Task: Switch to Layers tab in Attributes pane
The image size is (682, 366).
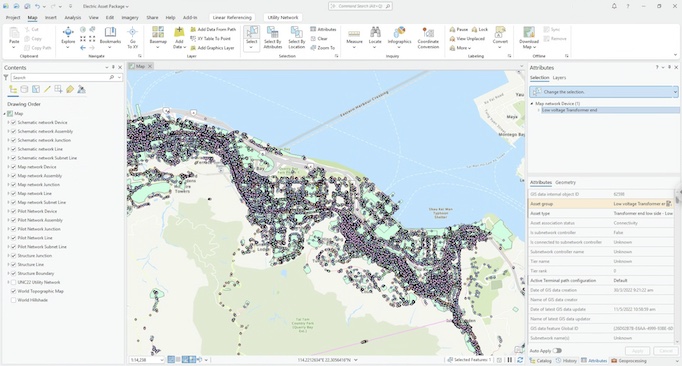Action: pyautogui.click(x=559, y=77)
